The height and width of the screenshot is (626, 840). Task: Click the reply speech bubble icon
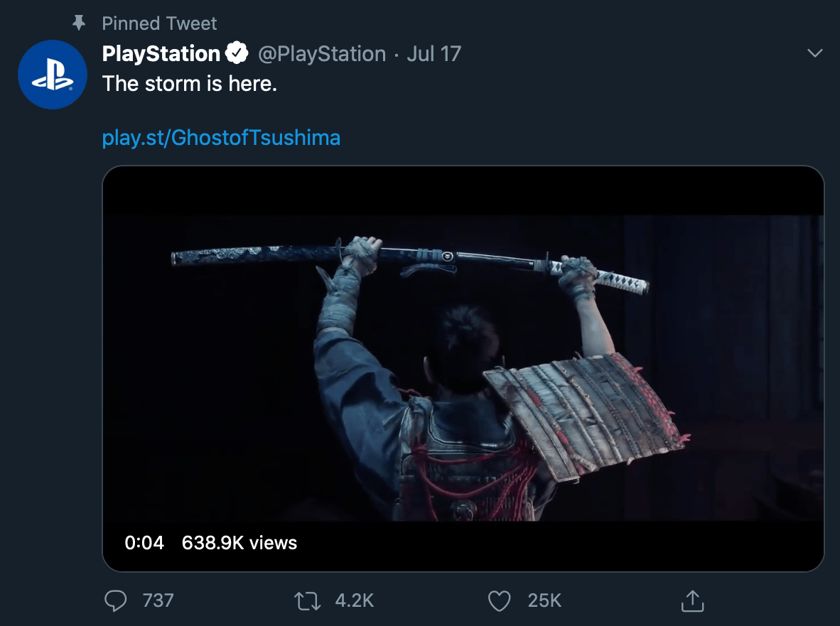coord(115,601)
